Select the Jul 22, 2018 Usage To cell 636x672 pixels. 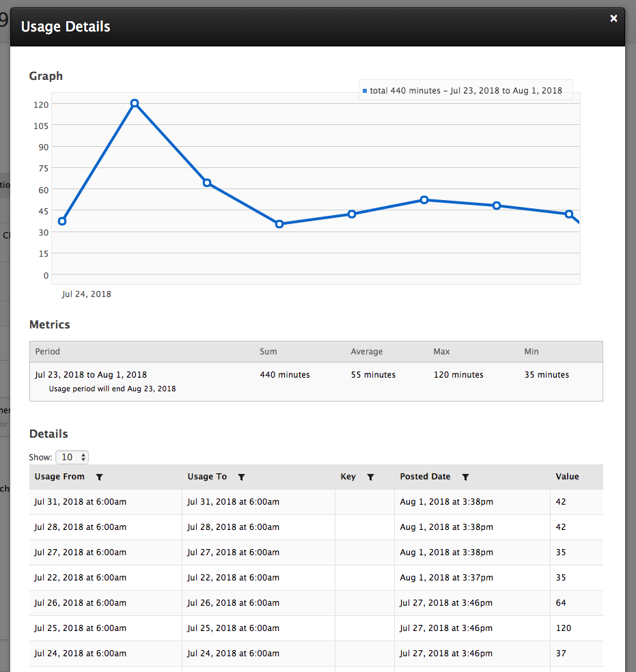click(234, 578)
